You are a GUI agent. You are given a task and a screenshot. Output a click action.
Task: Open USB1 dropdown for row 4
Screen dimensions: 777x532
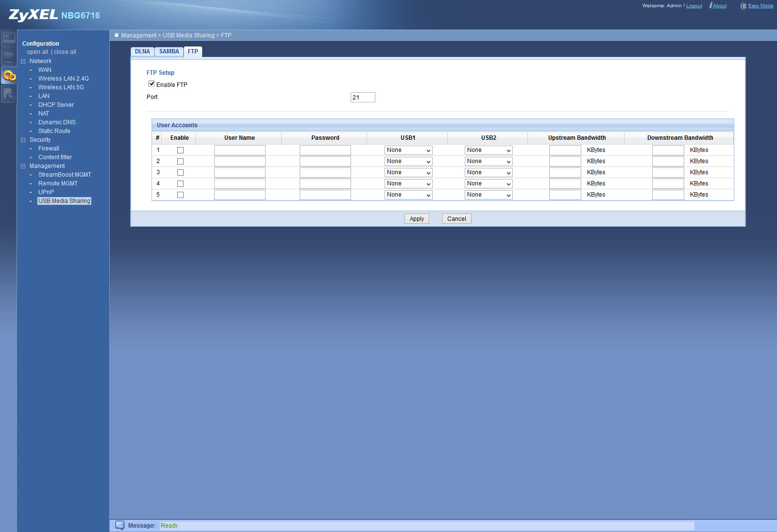[x=408, y=184]
